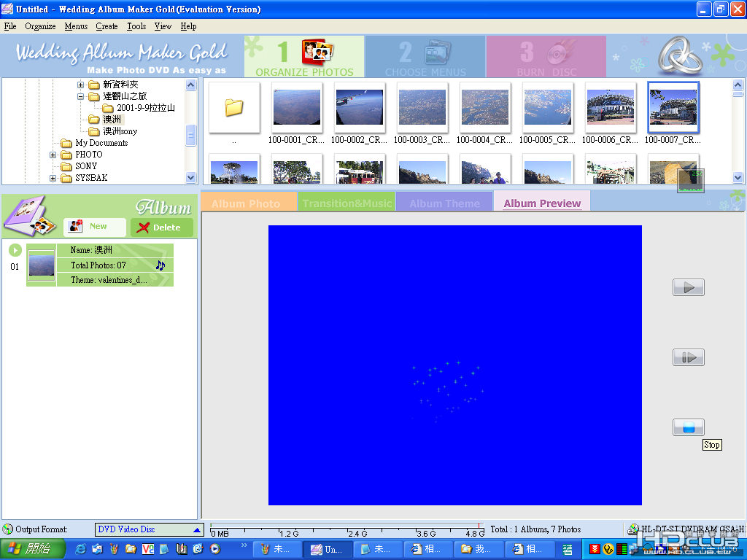Viewport: 747px width, 560px height.
Task: Go to step 1 Organize Photos
Action: pos(304,57)
